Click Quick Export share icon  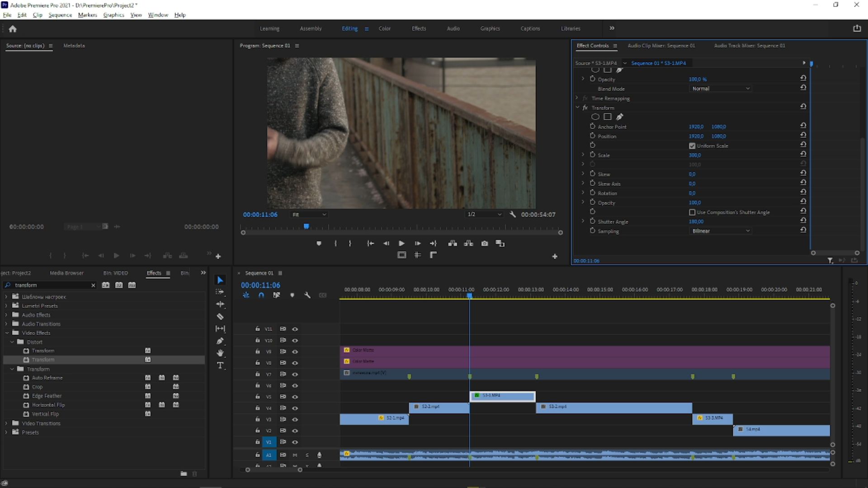(857, 28)
